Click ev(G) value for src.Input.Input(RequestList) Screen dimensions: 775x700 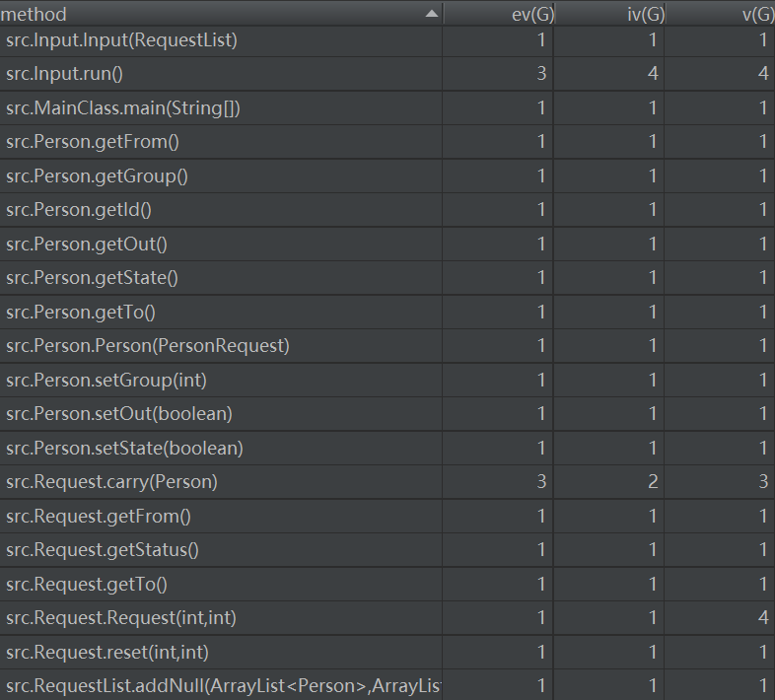point(541,40)
